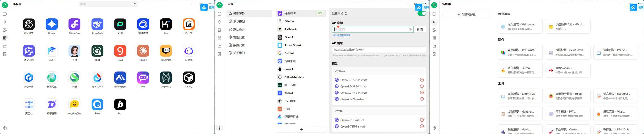Click the magnifier icon in the 小程序 search bar
This screenshot has width=644, height=134.
(135, 4)
